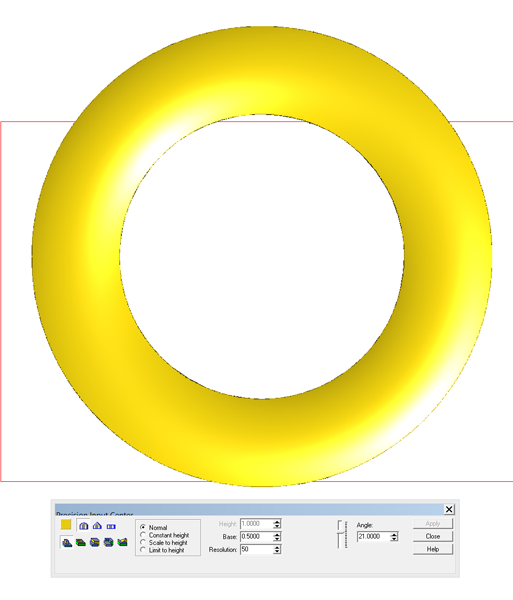Choose the fifth relief merge mode icon

point(122,542)
